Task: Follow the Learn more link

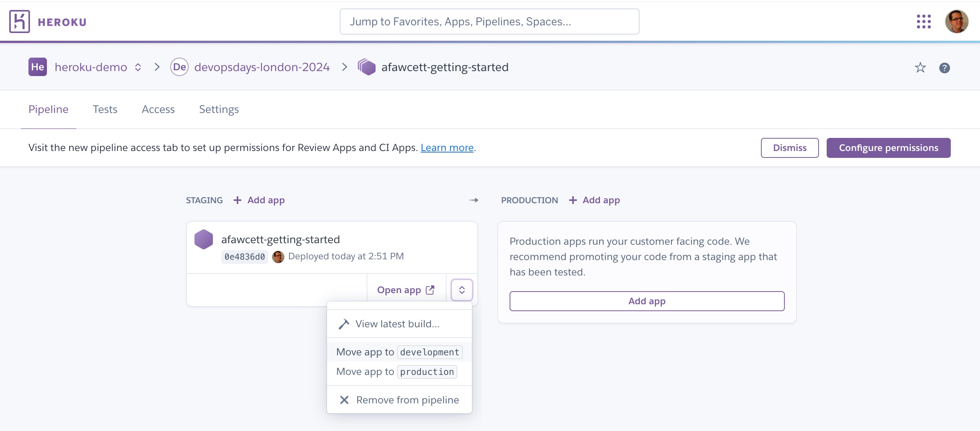Action: point(447,148)
